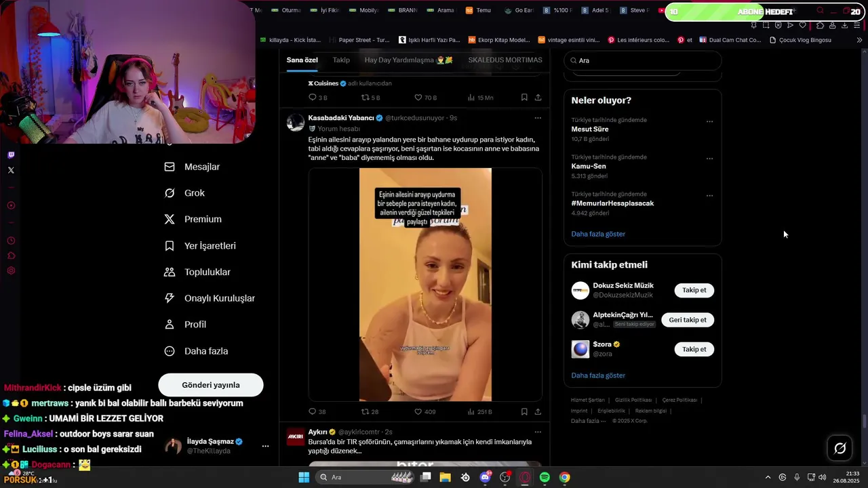Share the Kasabadaki Yabancı post
Viewport: 868px width, 488px height.
(x=538, y=411)
